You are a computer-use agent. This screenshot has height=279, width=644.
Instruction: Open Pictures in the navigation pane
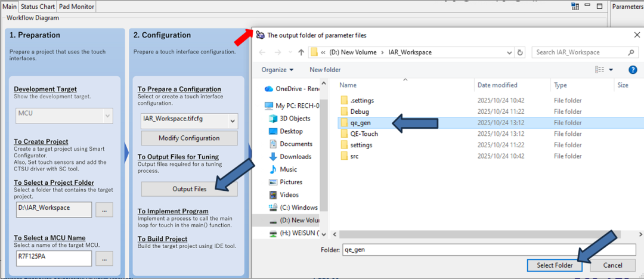286,182
